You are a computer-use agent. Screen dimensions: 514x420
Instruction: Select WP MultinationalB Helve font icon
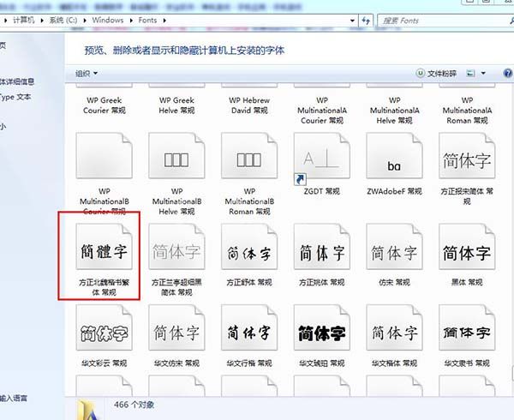[x=176, y=156]
